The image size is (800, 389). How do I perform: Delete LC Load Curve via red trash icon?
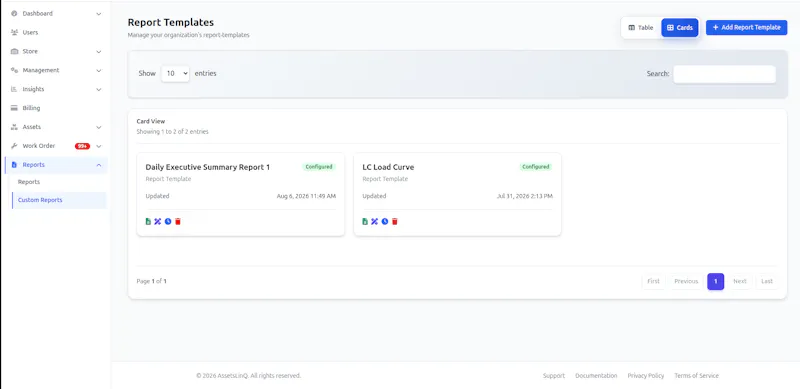pyautogui.click(x=395, y=222)
